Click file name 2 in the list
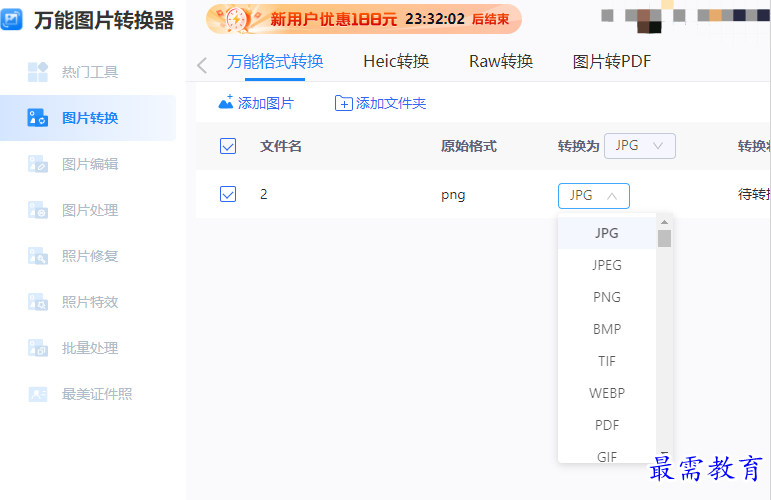771x500 pixels. coord(264,194)
